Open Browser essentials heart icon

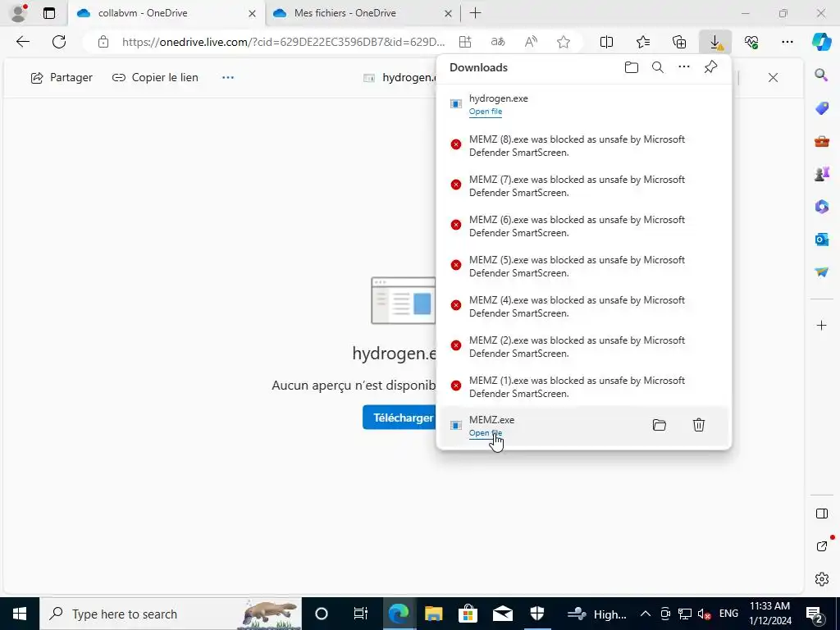coord(751,42)
